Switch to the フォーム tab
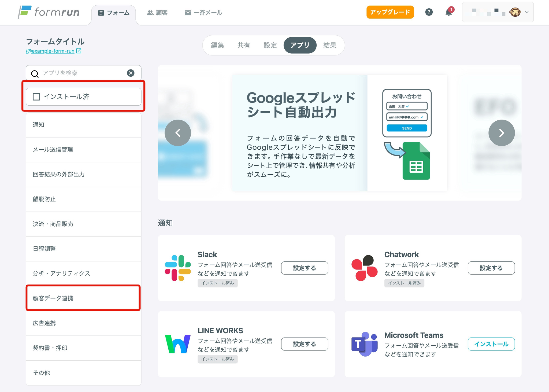Image resolution: width=549 pixels, height=392 pixels. [114, 13]
